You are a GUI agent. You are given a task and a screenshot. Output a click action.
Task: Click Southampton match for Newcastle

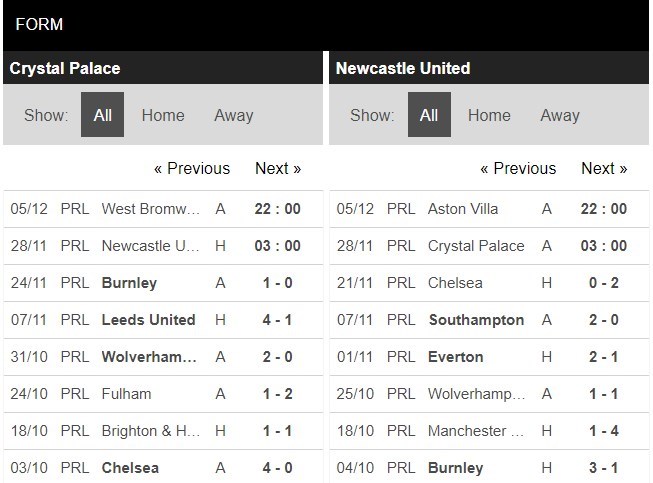(x=476, y=320)
